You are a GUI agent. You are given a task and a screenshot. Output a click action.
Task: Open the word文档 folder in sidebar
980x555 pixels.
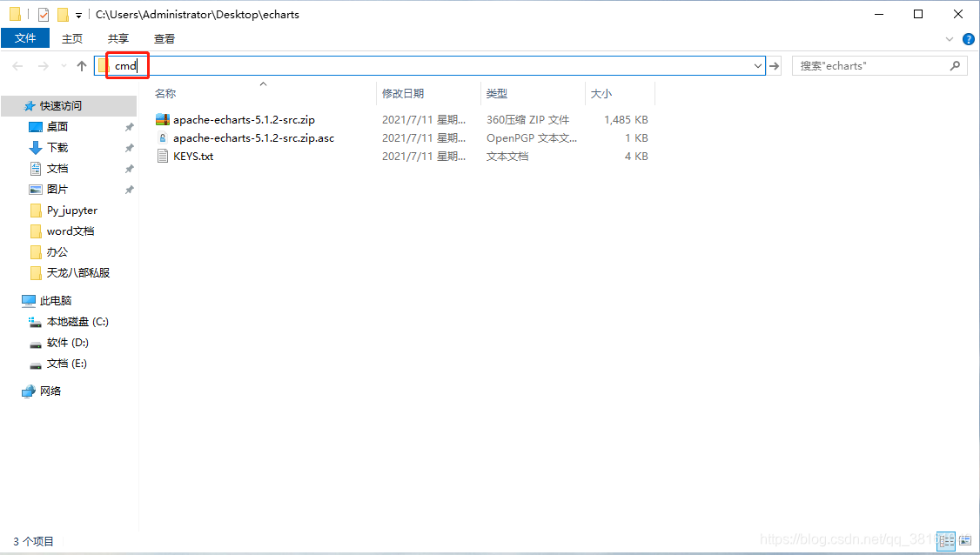70,231
